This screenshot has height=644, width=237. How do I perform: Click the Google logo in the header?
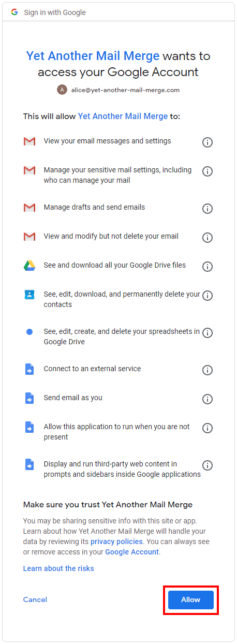(x=14, y=12)
